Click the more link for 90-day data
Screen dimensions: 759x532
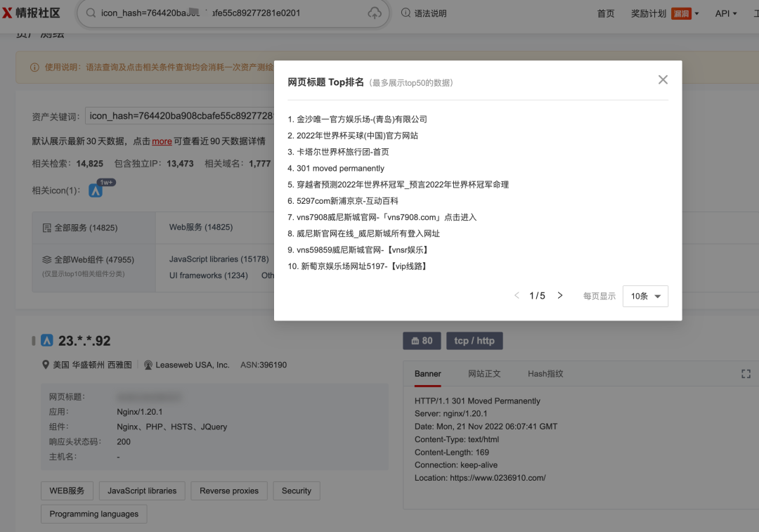162,141
